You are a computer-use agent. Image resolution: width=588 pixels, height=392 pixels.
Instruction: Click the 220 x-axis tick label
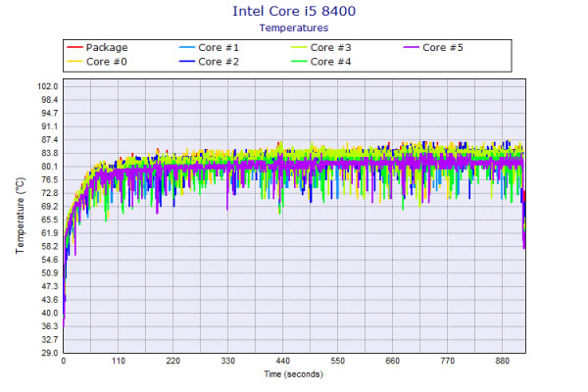[x=172, y=361]
